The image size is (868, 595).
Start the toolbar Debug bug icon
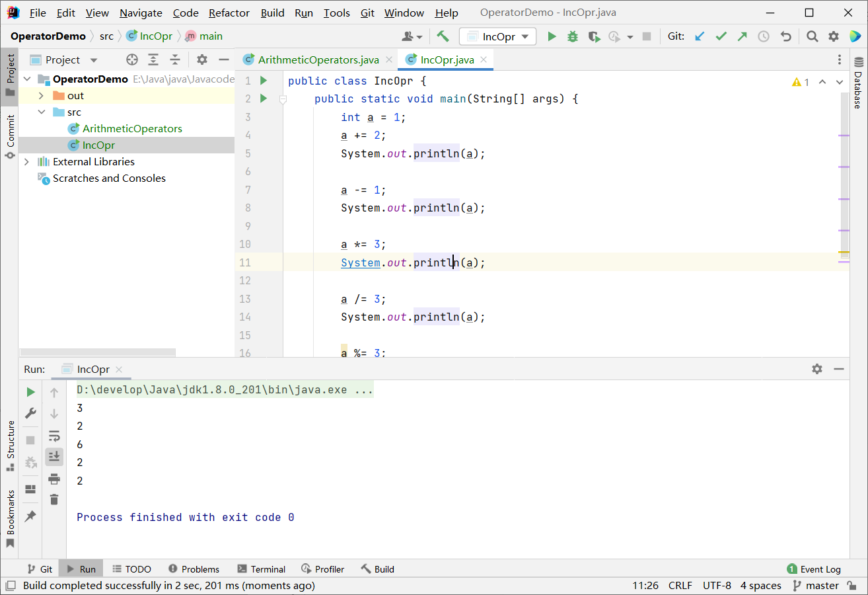pos(573,36)
